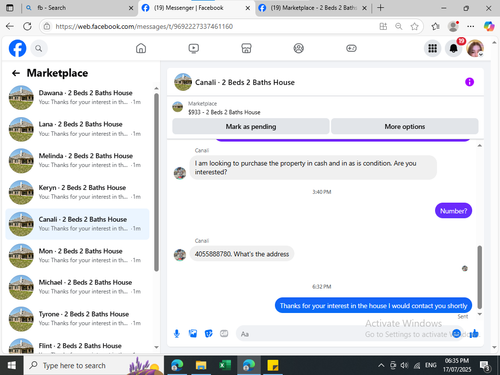Viewport: 500px width, 375px height.
Task: Open Mon - 2 Beds 2 Baths House chat
Action: [x=77, y=256]
